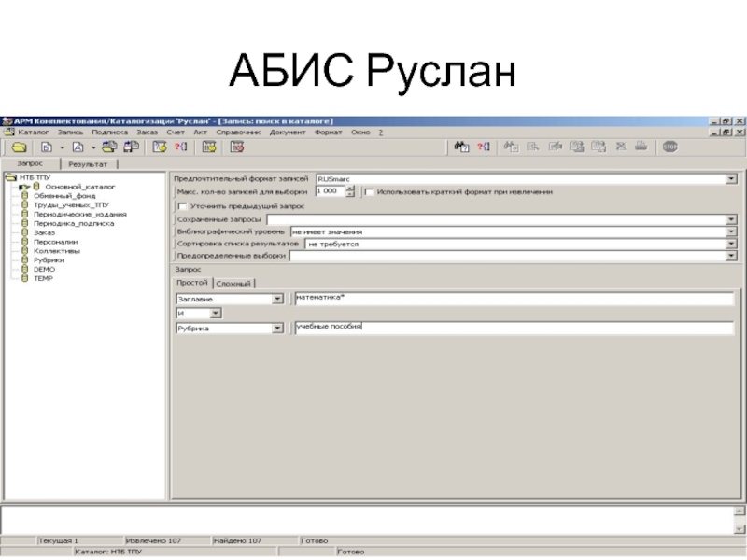Viewport: 747px width, 560px height.
Task: Select Периодика_подписка in the tree
Action: point(74,223)
